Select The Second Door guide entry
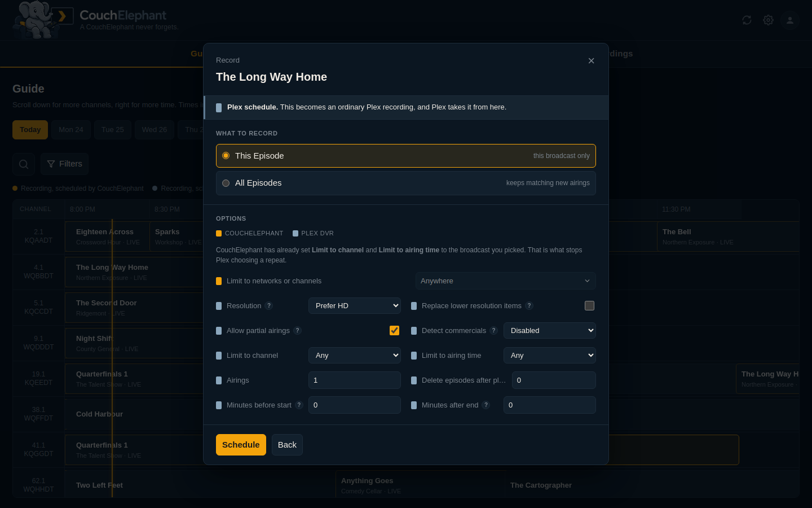The width and height of the screenshot is (812, 508). pos(134,308)
